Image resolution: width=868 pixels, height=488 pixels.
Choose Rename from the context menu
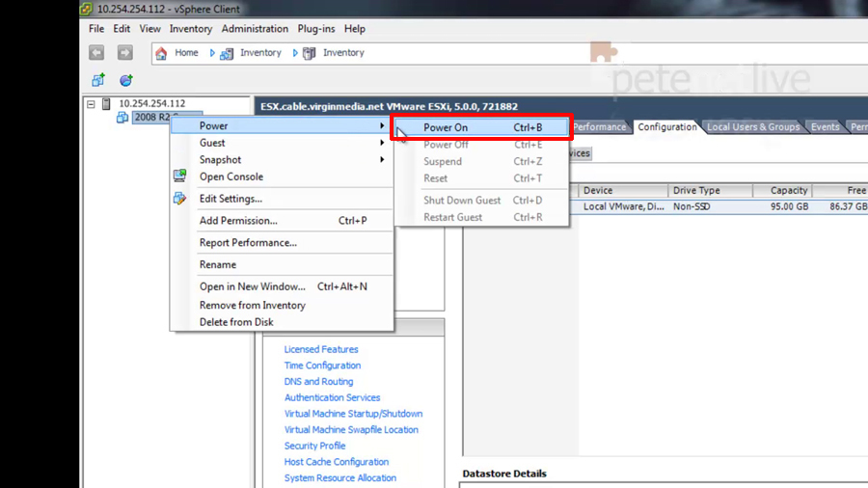[282, 264]
